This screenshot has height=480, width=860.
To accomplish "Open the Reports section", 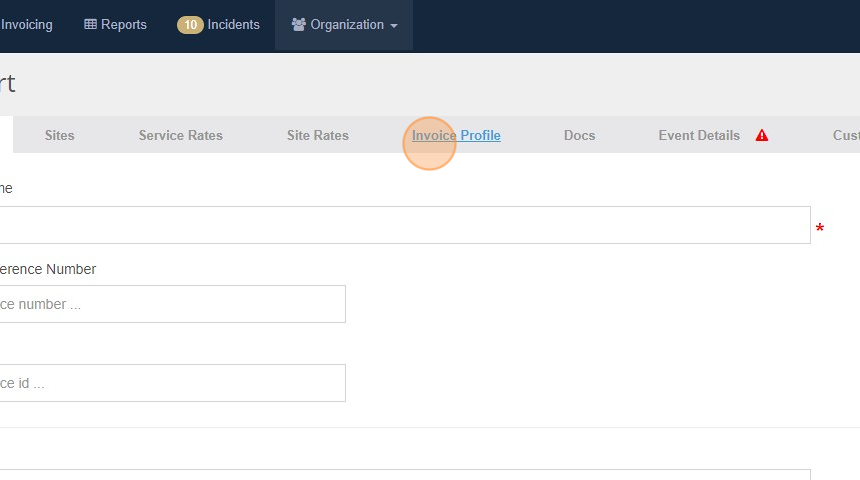I will (x=115, y=25).
